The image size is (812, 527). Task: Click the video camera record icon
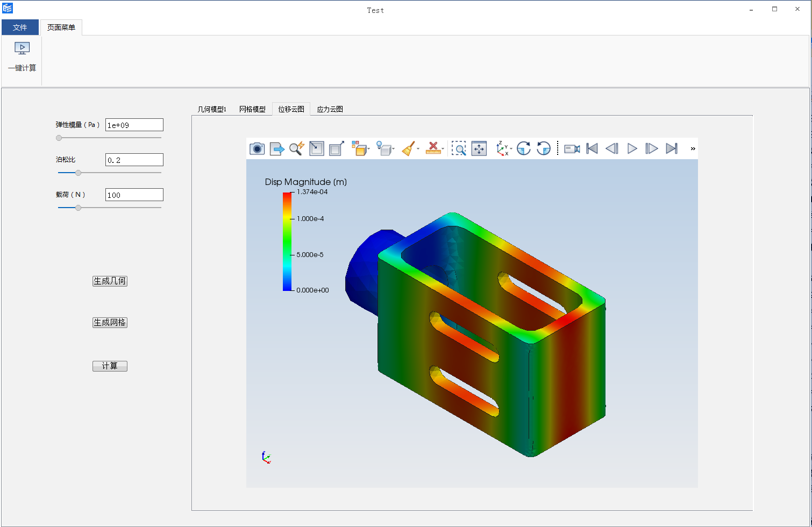tap(572, 148)
